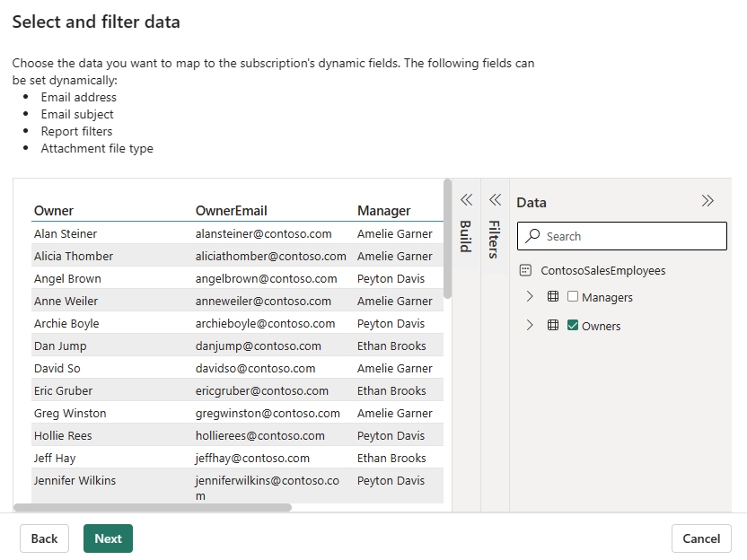Cancel the subscription dialog
747x560 pixels.
pos(701,538)
